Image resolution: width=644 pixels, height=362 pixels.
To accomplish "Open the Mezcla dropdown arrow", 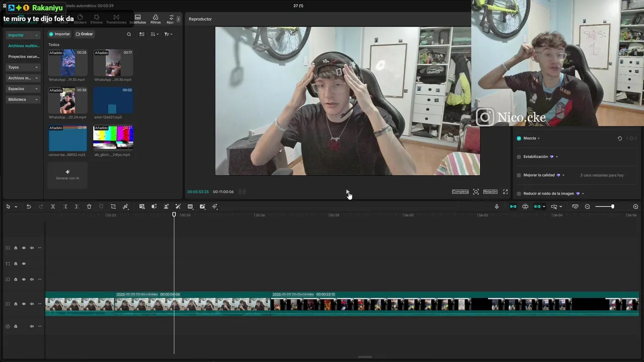I will click(538, 138).
